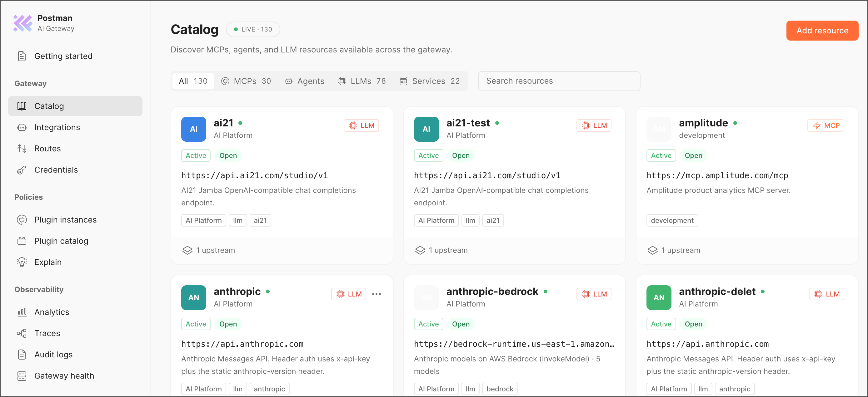The image size is (868, 397).
Task: View Analytics dashboard
Action: click(x=75, y=312)
